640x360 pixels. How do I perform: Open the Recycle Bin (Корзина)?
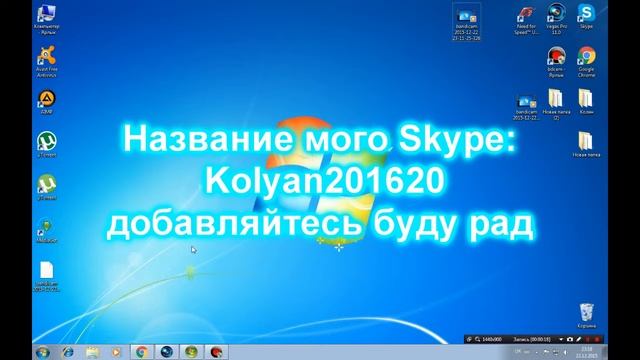[586, 316]
